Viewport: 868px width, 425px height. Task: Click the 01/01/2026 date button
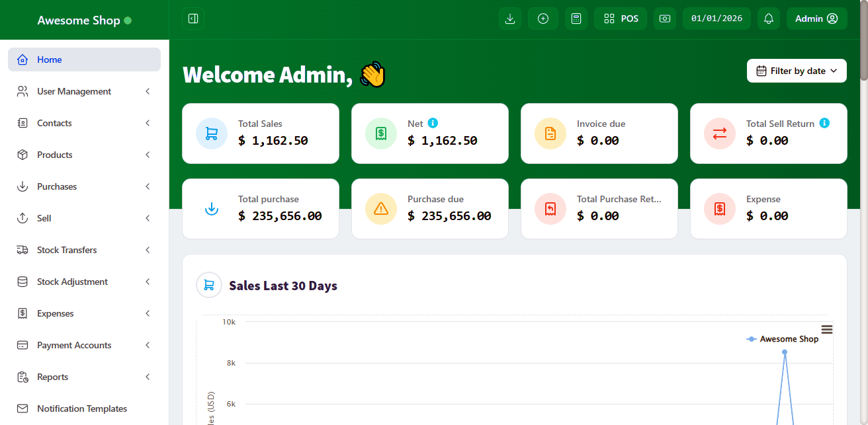coord(716,19)
